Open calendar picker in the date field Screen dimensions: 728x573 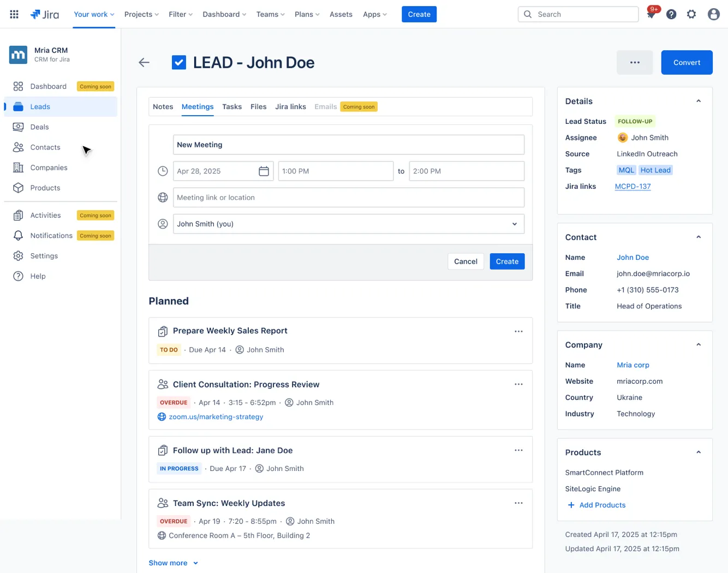pyautogui.click(x=264, y=171)
